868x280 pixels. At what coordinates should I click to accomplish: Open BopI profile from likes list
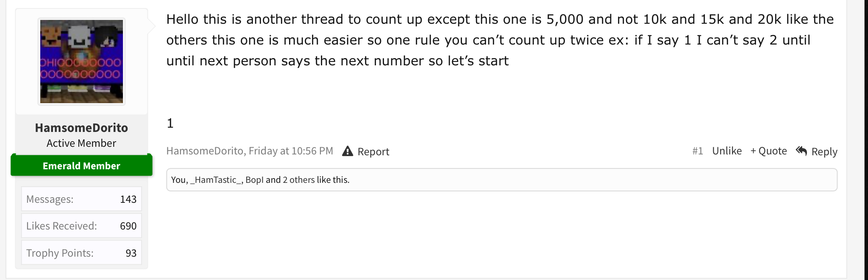255,180
